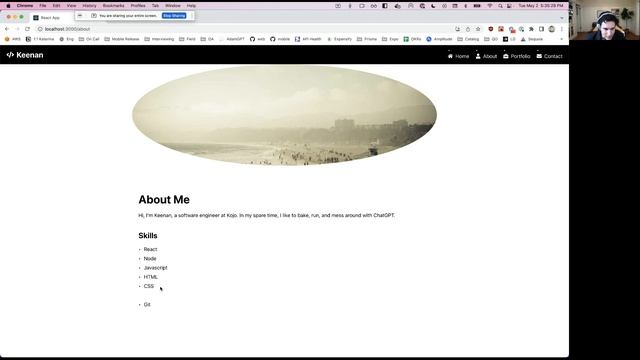The width and height of the screenshot is (640, 360).
Task: Click the Keenan site title
Action: coord(30,55)
